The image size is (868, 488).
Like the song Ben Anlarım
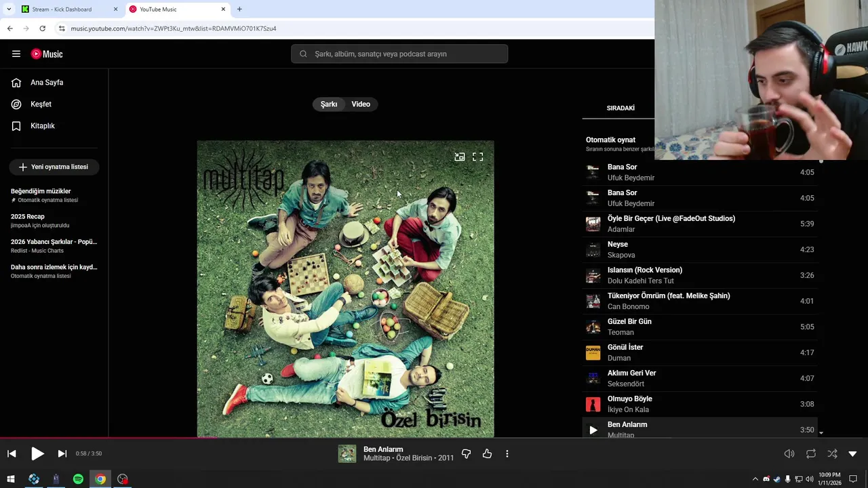(x=487, y=453)
